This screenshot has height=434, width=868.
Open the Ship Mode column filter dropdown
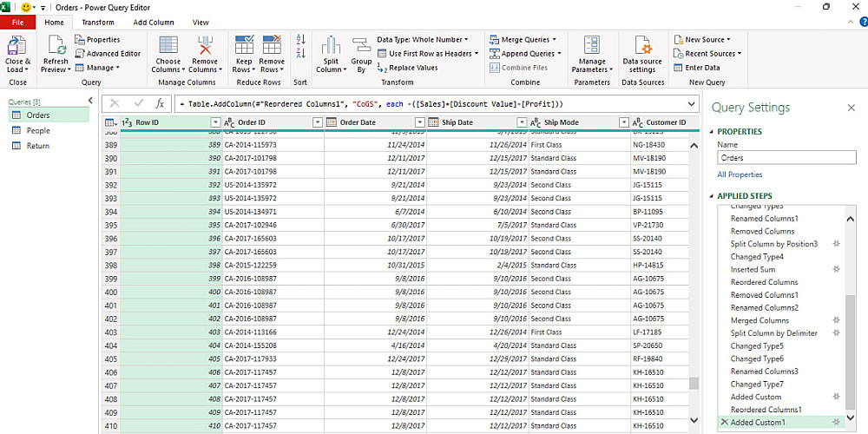tap(624, 122)
